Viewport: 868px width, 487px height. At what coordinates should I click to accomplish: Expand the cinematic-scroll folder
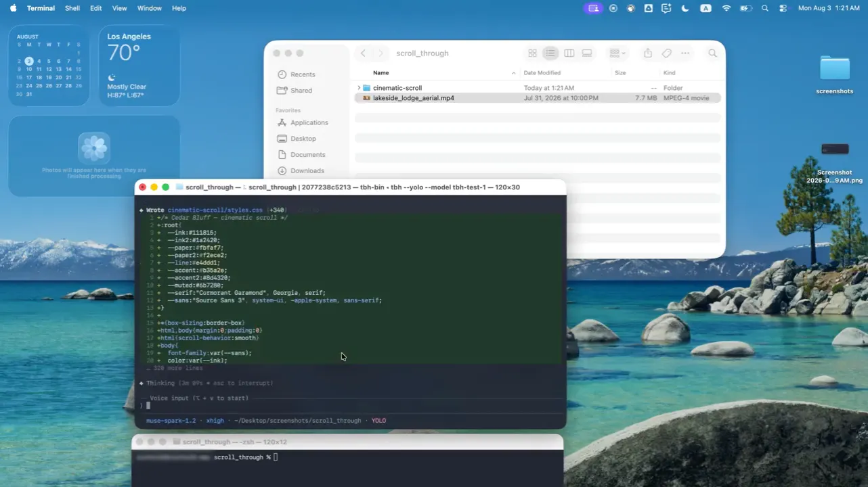(359, 88)
